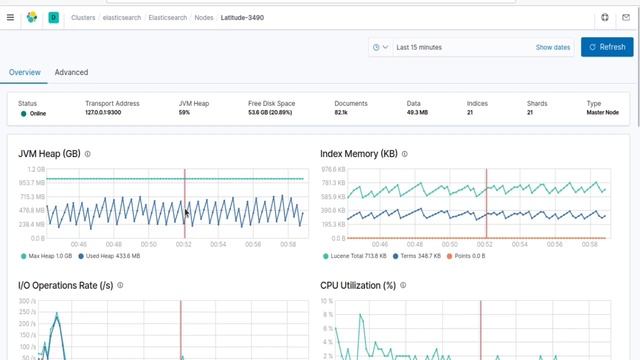Click the Index Memory info icon
The width and height of the screenshot is (640, 360).
coord(404,154)
